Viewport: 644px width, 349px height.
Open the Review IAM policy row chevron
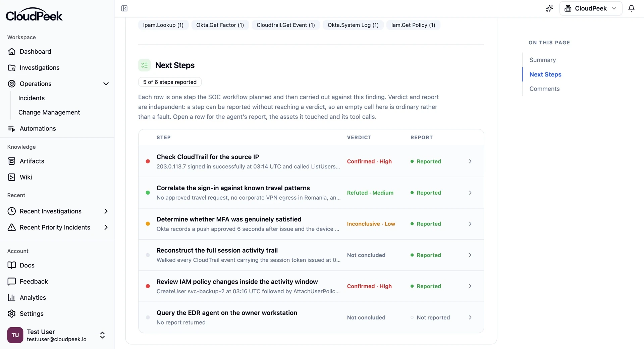pos(470,286)
